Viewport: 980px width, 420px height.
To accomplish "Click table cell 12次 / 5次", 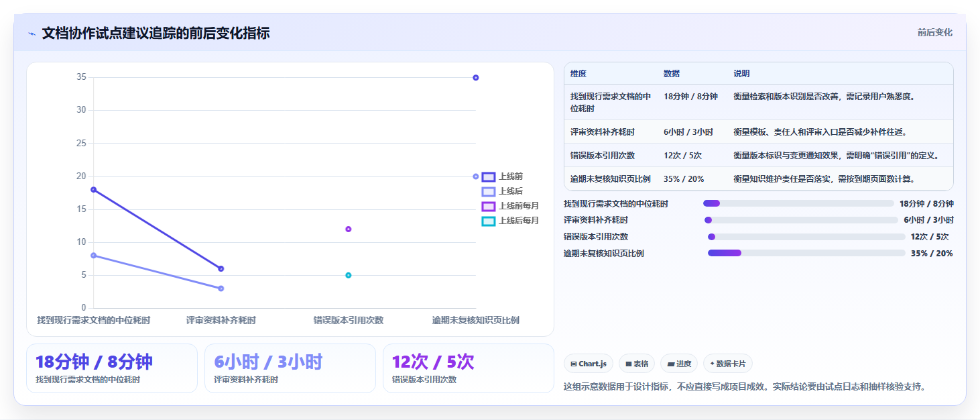I will (682, 156).
